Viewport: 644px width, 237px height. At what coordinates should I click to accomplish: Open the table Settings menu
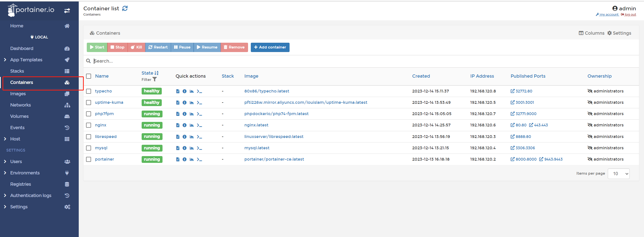(x=619, y=33)
